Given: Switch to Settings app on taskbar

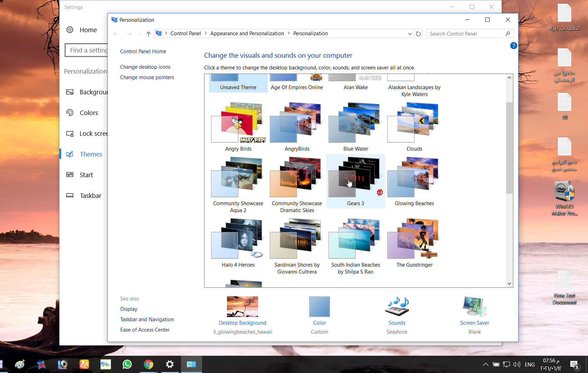Looking at the screenshot, I should click(x=170, y=364).
